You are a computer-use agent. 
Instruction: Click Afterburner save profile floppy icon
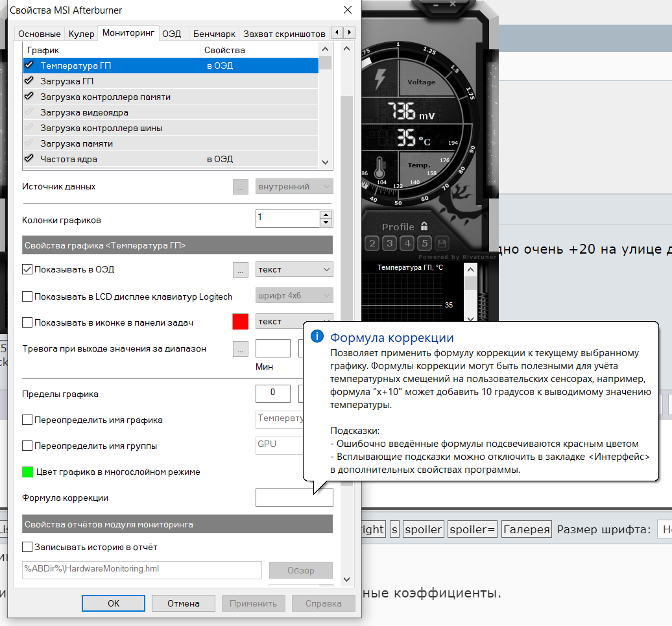442,243
